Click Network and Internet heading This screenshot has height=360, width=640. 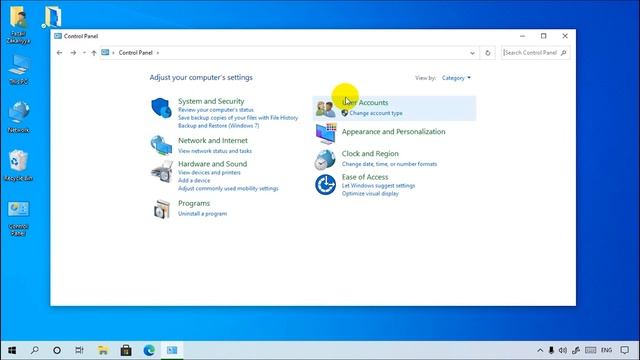[213, 140]
